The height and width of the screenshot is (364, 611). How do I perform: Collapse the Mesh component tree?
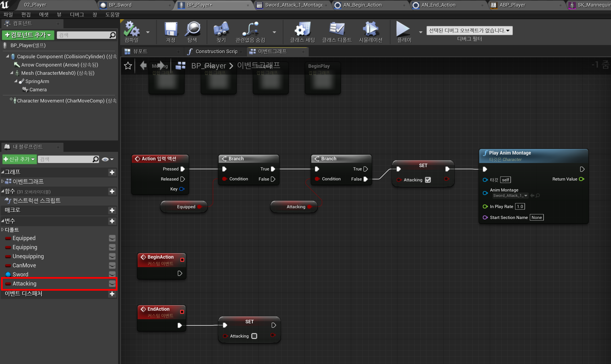12,73
